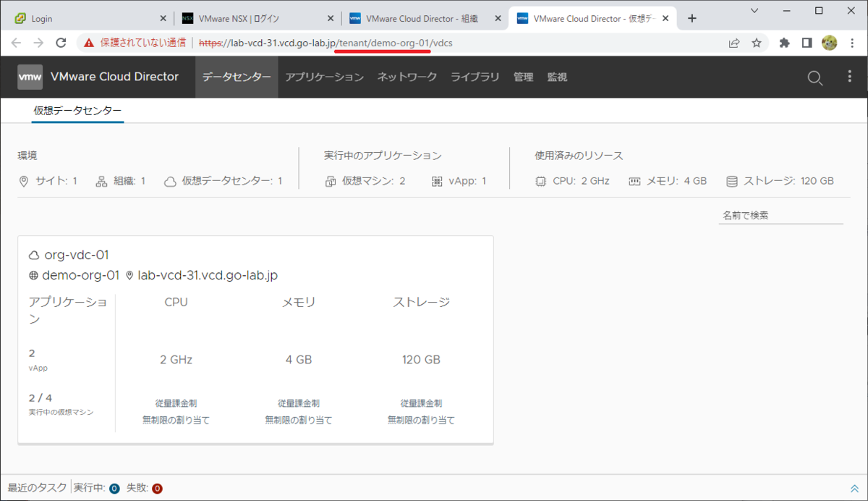Switch to the VMware NSX ログイン tab
The height and width of the screenshot is (501, 868).
256,18
